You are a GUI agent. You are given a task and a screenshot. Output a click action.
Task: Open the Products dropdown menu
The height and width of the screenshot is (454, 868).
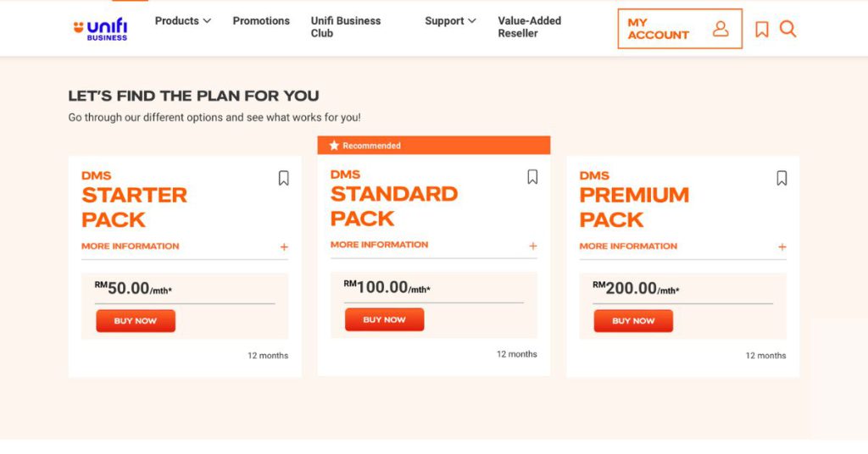click(183, 21)
